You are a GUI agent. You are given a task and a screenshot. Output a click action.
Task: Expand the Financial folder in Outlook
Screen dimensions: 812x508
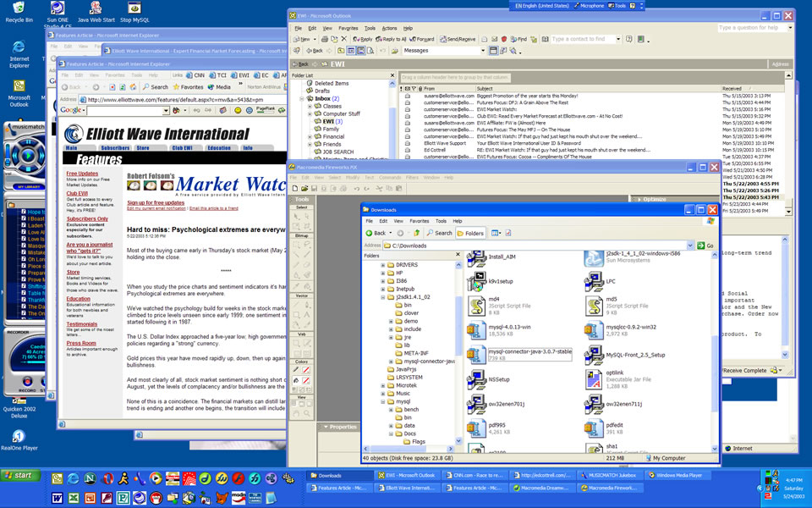pyautogui.click(x=310, y=136)
